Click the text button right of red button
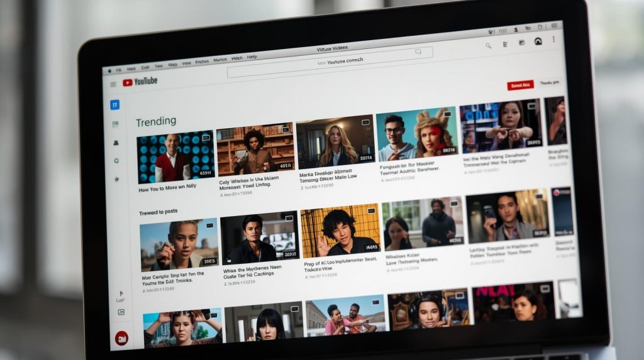 point(550,83)
